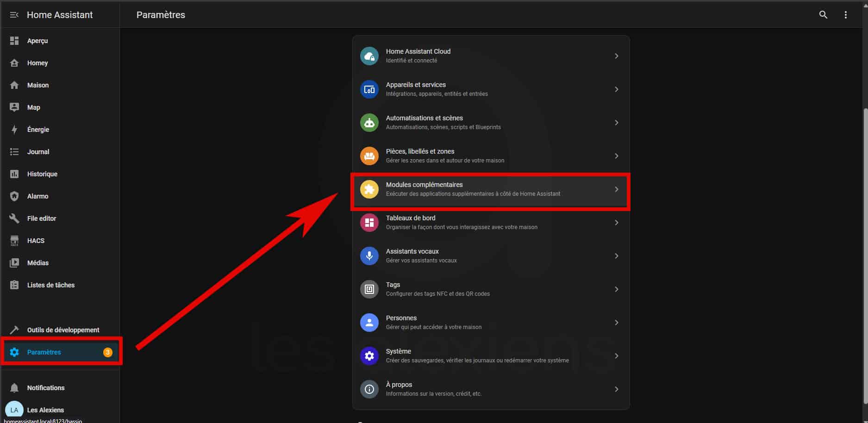Open Appareils et services chevron arrow
The image size is (868, 423).
(x=617, y=89)
